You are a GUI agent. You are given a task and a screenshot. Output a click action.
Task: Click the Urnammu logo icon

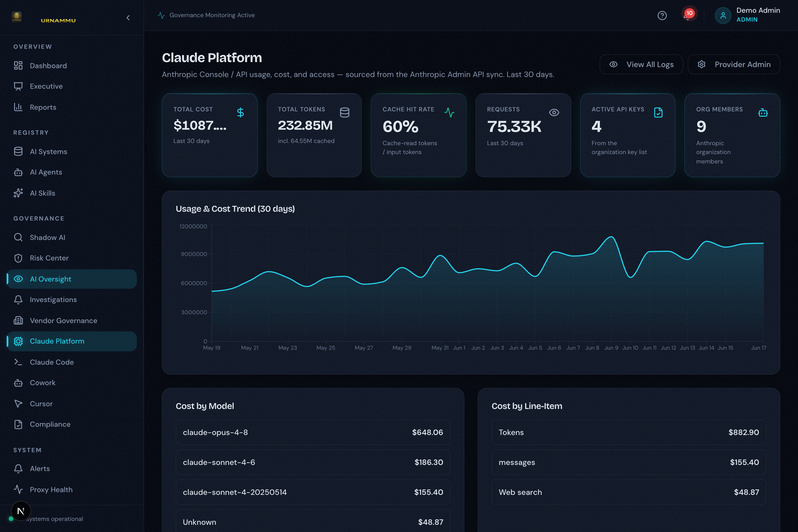[17, 17]
